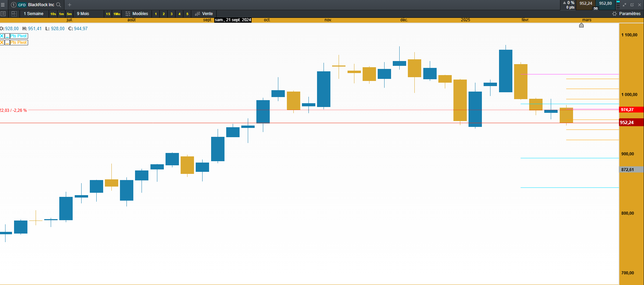Select template number 3
644x285 pixels.
[171, 14]
